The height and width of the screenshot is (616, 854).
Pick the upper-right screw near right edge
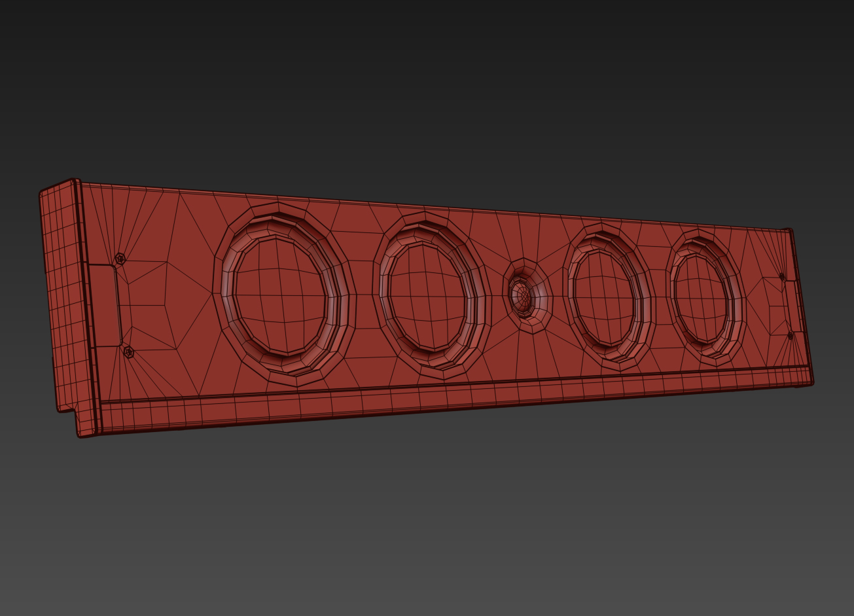click(782, 277)
